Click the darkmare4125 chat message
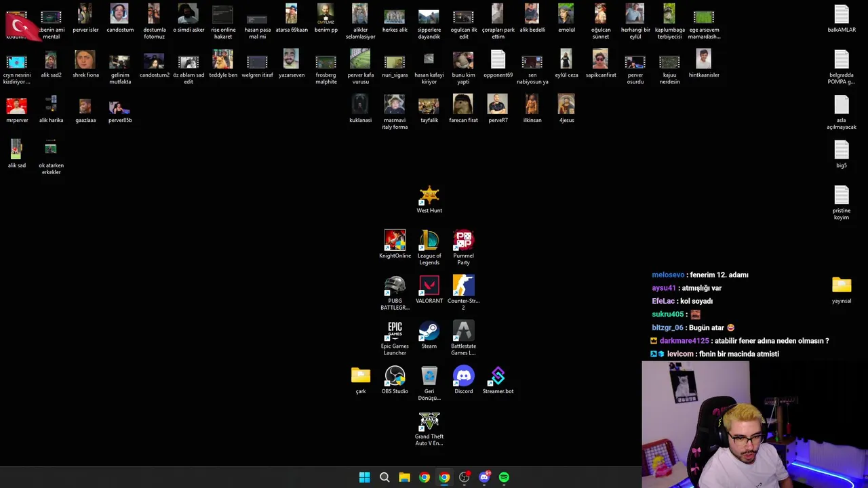The image size is (868, 488). click(740, 341)
